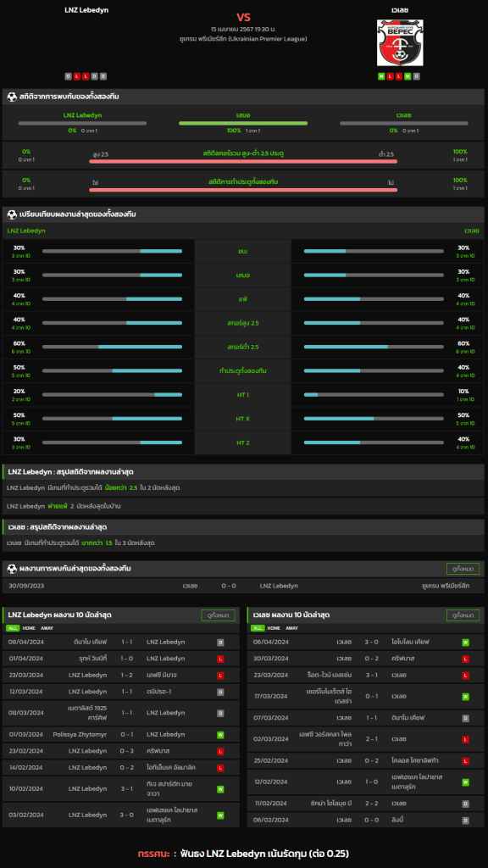488x868 pixels.
Task: Click the W badge on the 06/04/2024 Veres match
Action: pos(465,643)
